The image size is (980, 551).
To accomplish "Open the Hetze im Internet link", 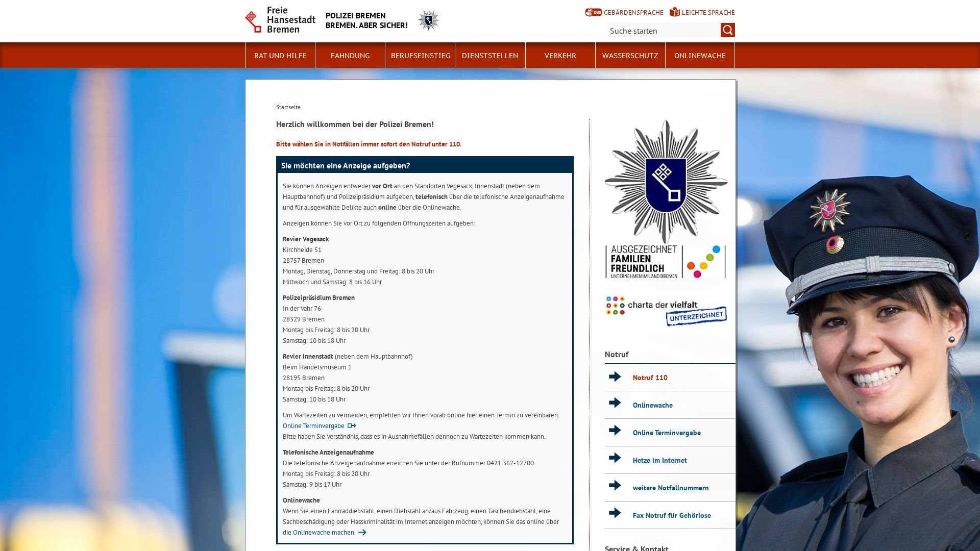I will pyautogui.click(x=659, y=460).
